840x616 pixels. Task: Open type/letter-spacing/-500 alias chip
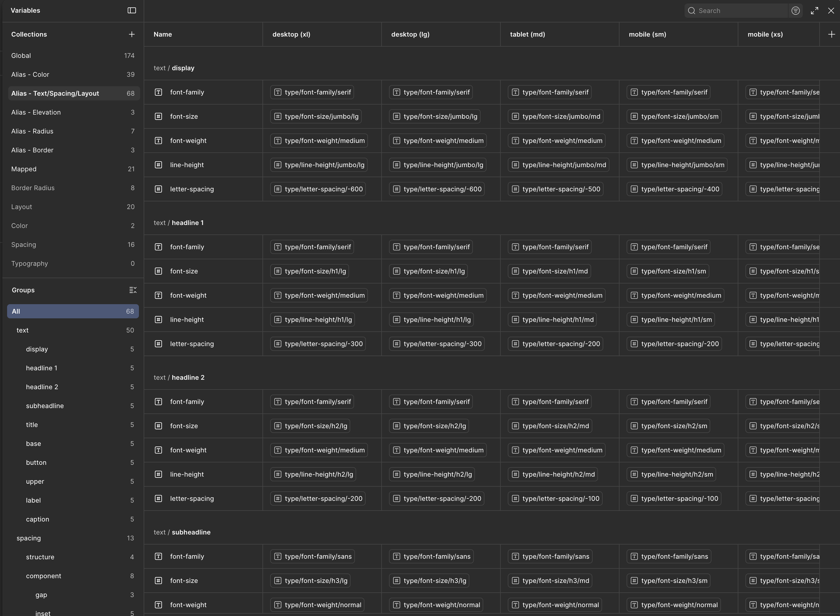[556, 189]
